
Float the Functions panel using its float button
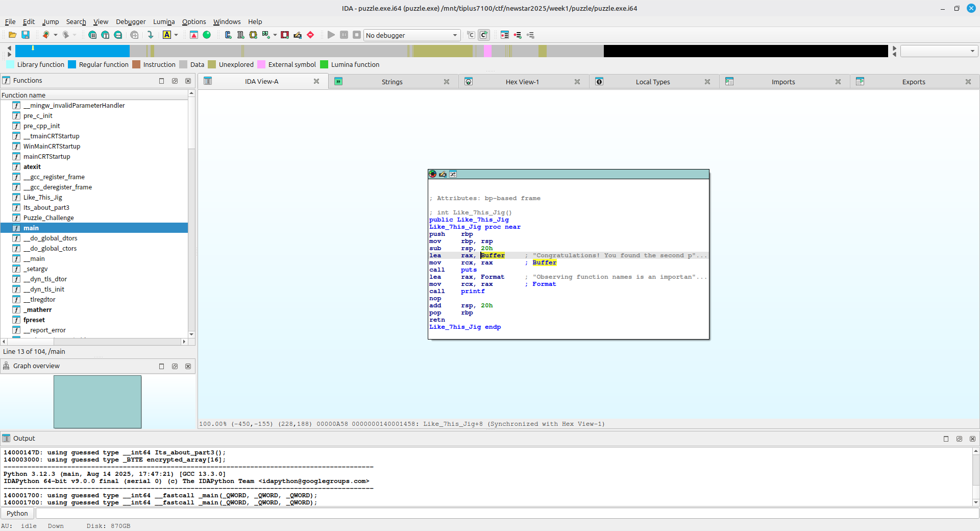[x=175, y=81]
